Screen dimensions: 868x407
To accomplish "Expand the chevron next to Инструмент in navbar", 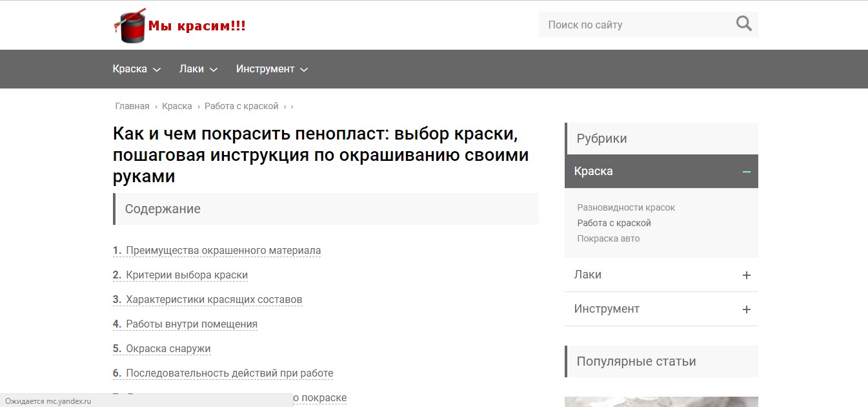I will 304,70.
